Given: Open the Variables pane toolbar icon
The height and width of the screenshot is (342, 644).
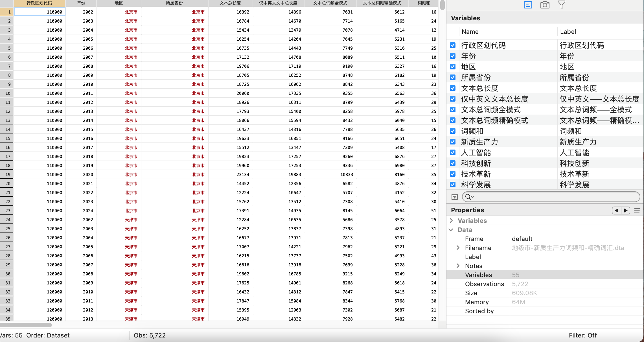Looking at the screenshot, I should point(528,5).
